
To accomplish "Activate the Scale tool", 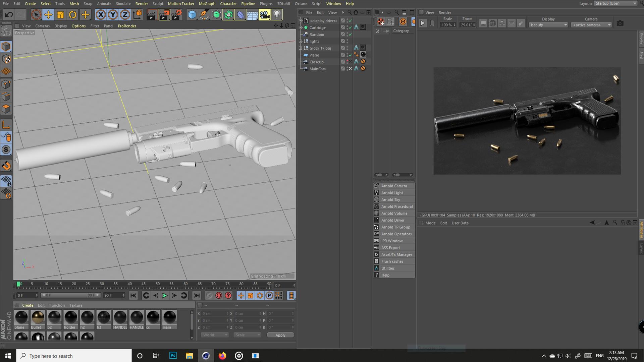I will (x=60, y=15).
